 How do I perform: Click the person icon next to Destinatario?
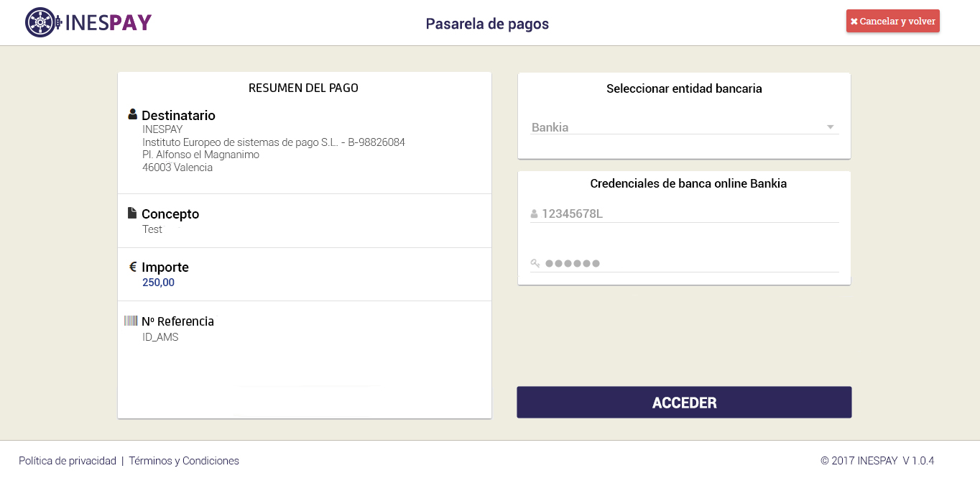pyautogui.click(x=132, y=113)
